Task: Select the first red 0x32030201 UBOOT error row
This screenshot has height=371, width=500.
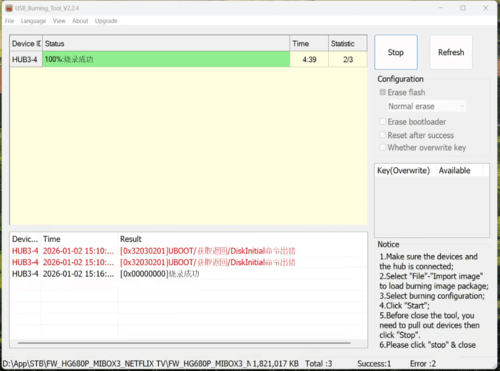Action: click(189, 251)
